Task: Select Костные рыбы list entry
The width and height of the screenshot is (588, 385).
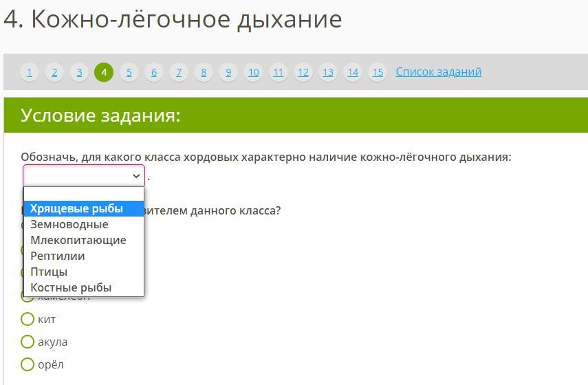Action: click(x=71, y=287)
